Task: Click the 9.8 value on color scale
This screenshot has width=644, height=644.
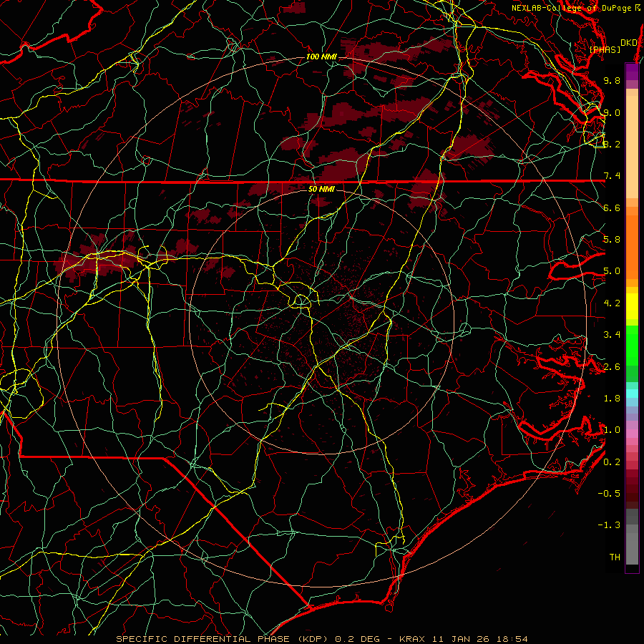Action: pyautogui.click(x=612, y=80)
